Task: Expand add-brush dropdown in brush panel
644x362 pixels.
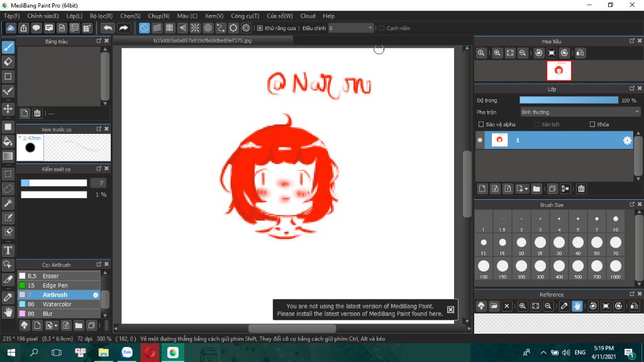Action: 55,326
